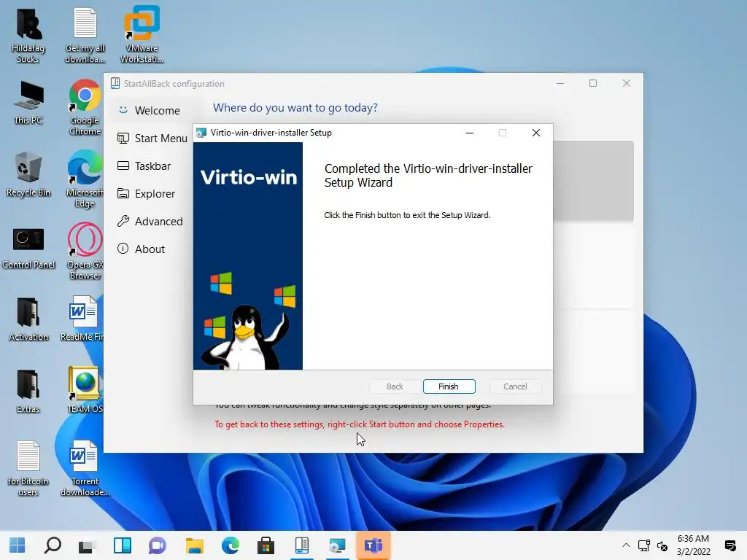Select the Activation desktop folder
The height and width of the screenshot is (560, 747).
click(28, 319)
